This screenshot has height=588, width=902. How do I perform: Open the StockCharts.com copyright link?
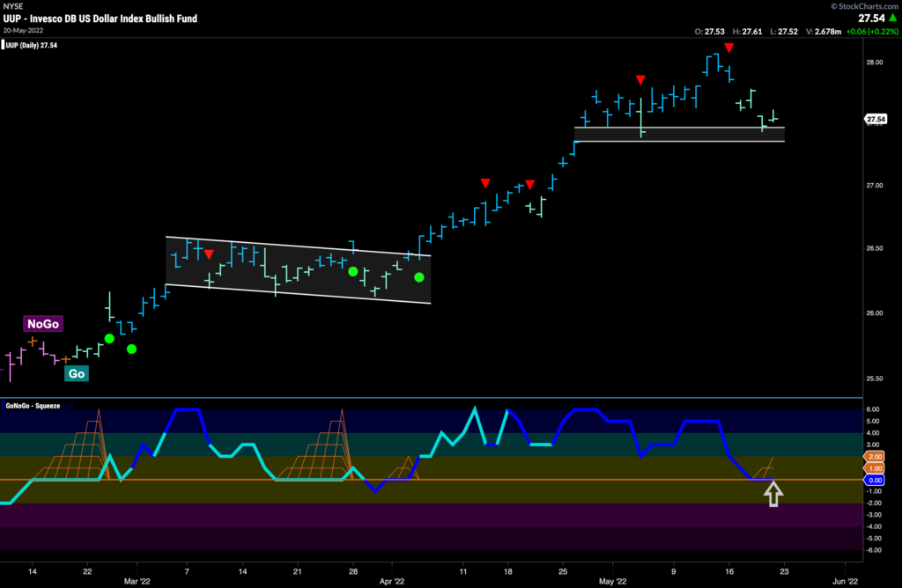click(x=865, y=6)
